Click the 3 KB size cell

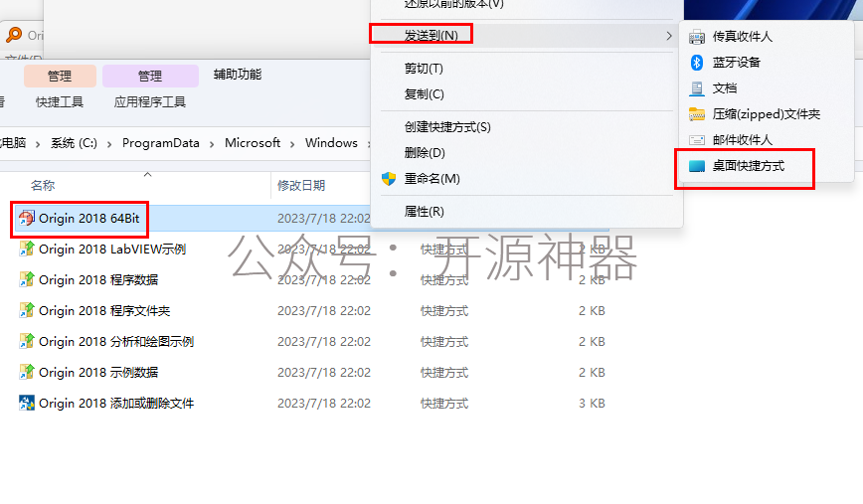592,404
